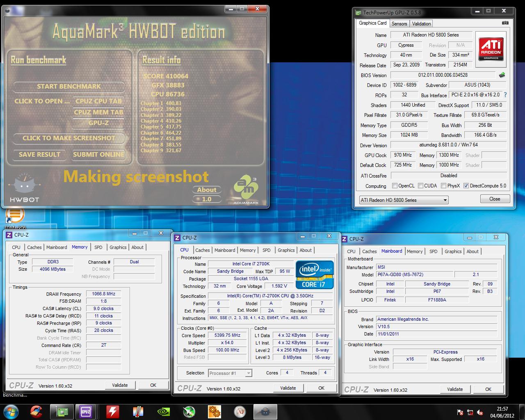Image resolution: width=525 pixels, height=420 pixels.
Task: Open the orange gears taskbar app
Action: coord(214,411)
